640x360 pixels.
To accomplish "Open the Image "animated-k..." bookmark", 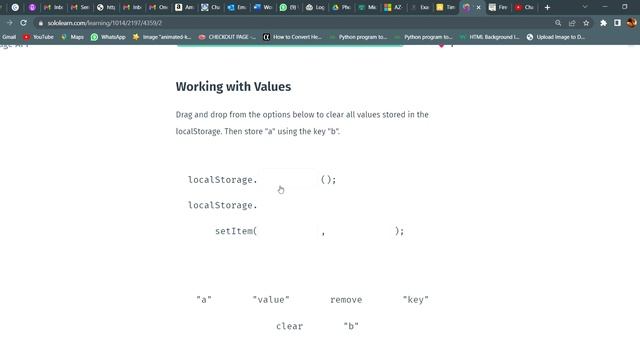I will 162,37.
